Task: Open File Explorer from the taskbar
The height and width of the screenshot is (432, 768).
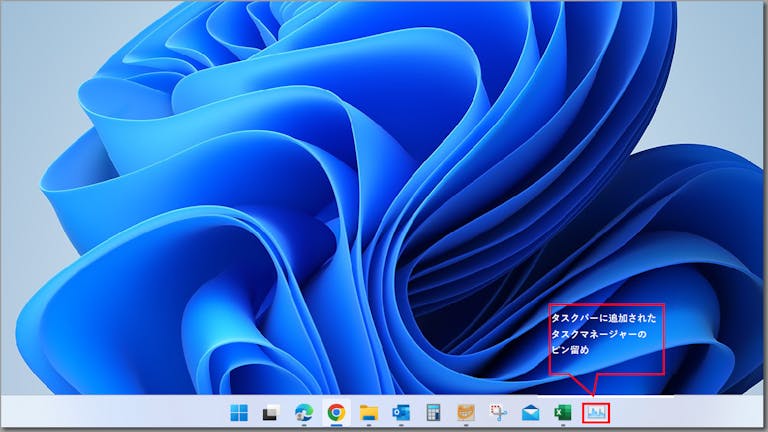Action: (368, 413)
